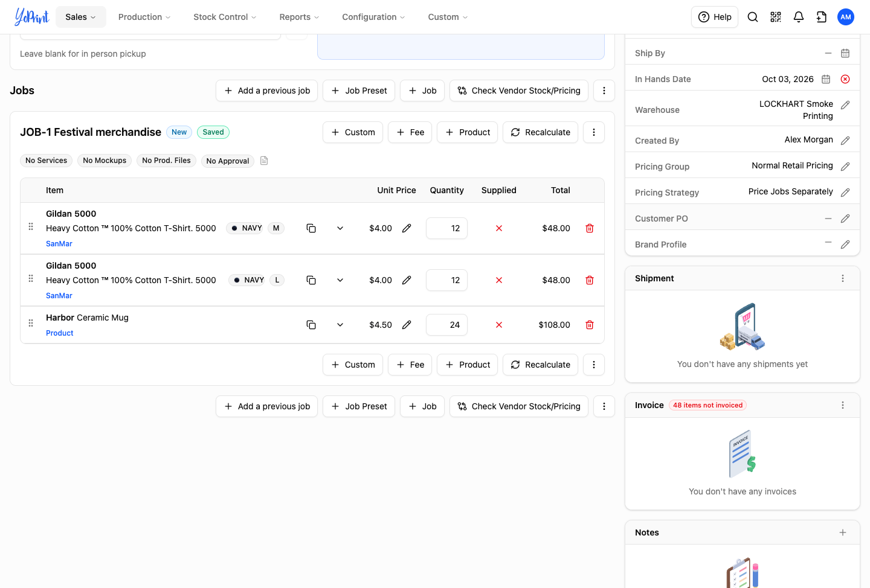Open the notifications bell

[x=799, y=17]
